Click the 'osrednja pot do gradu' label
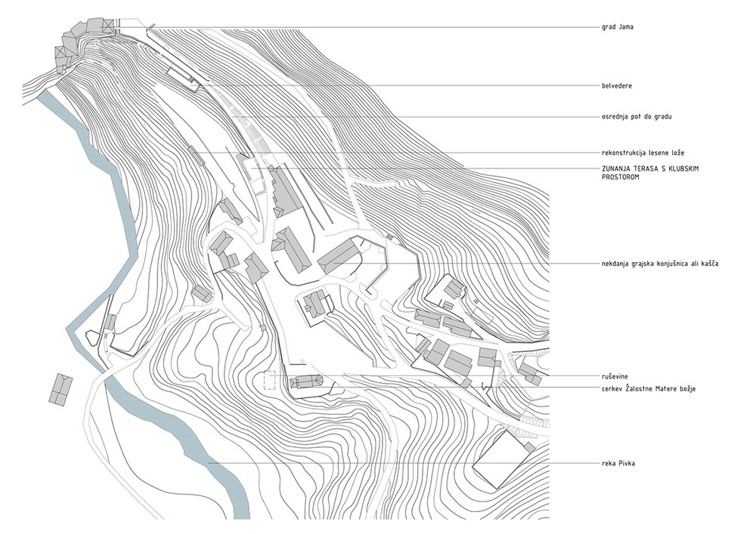 [x=637, y=116]
